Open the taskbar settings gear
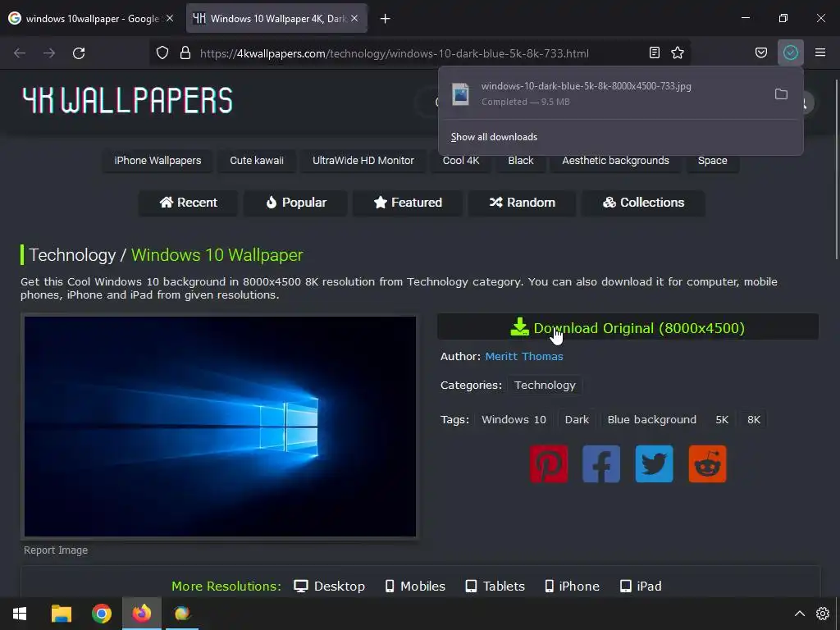The width and height of the screenshot is (840, 630). coord(823,614)
